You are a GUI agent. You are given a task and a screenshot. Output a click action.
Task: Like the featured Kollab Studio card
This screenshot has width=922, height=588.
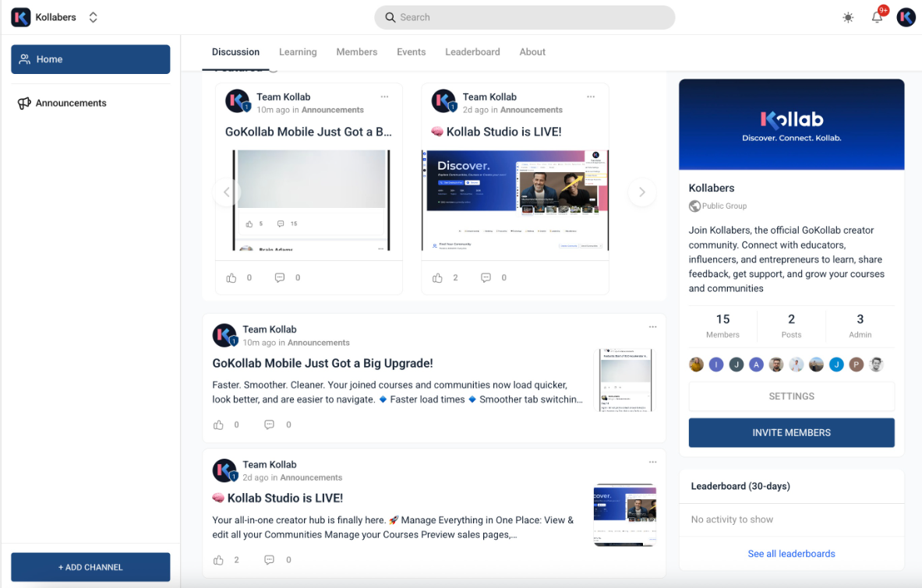437,278
